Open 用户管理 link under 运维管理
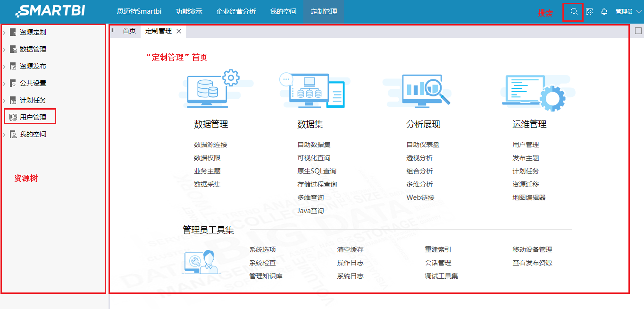Screen dimensions: 644x309 click(x=526, y=145)
